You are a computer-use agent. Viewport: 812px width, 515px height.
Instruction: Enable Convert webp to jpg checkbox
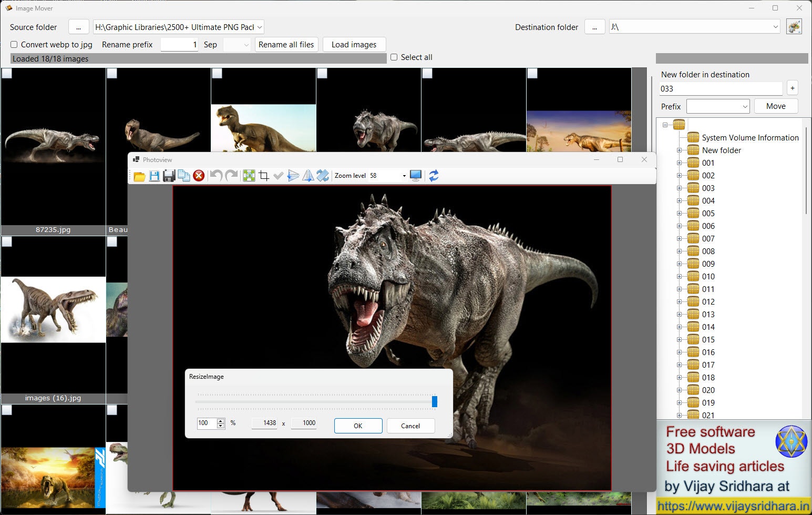[x=14, y=45]
